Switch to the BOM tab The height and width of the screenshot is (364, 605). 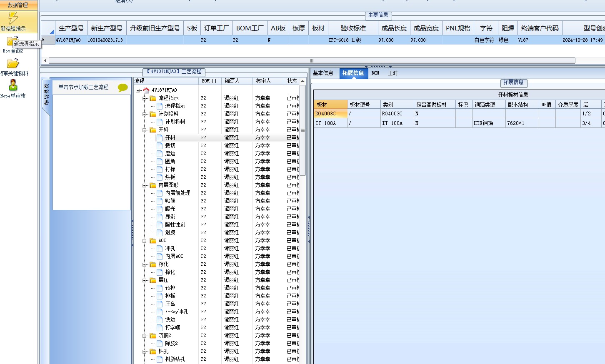pyautogui.click(x=375, y=73)
